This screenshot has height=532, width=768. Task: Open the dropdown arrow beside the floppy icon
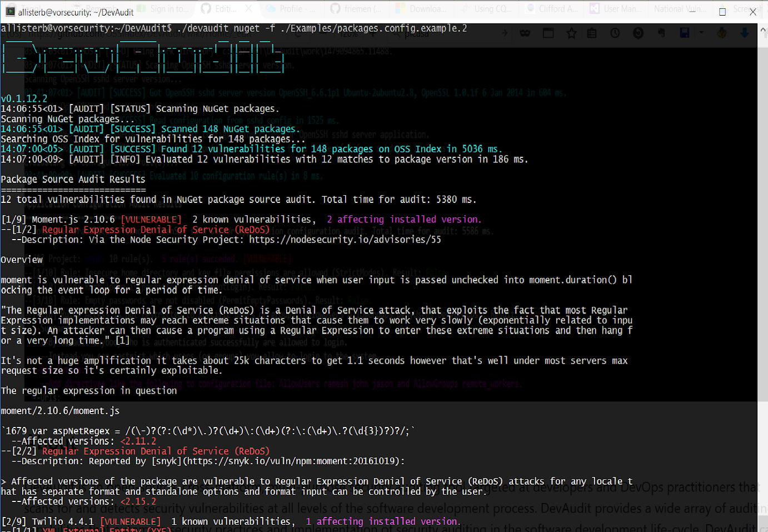tap(701, 33)
